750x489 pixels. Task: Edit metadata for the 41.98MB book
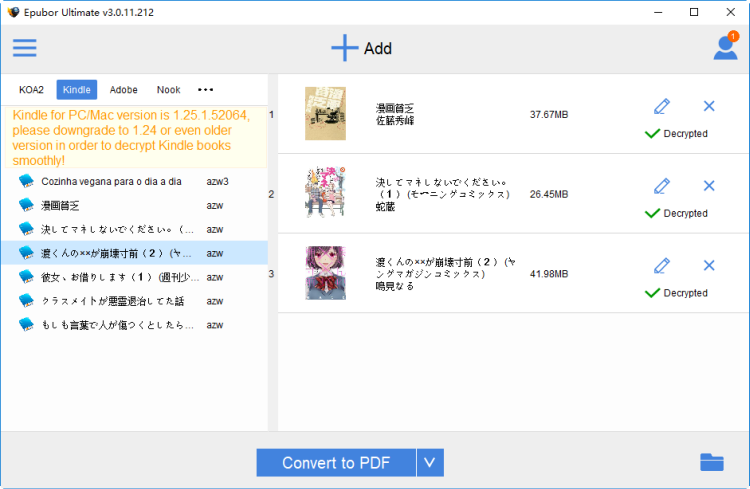pos(662,266)
